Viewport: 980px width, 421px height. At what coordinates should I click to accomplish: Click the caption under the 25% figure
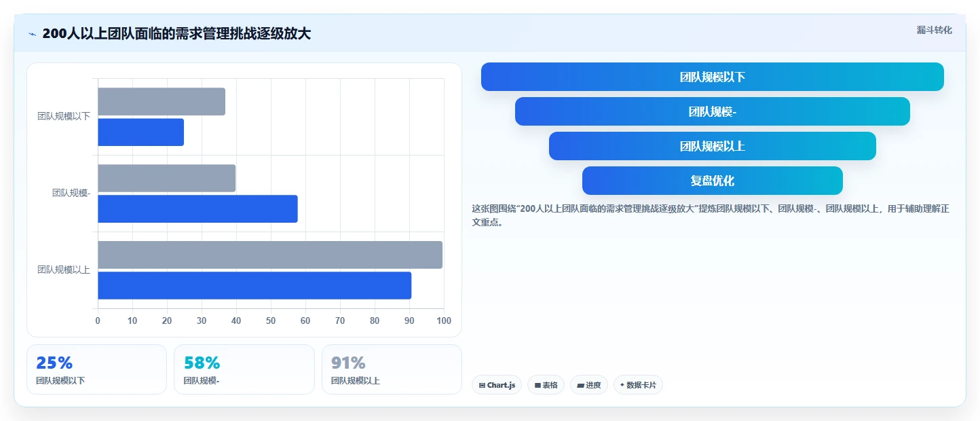[x=60, y=381]
